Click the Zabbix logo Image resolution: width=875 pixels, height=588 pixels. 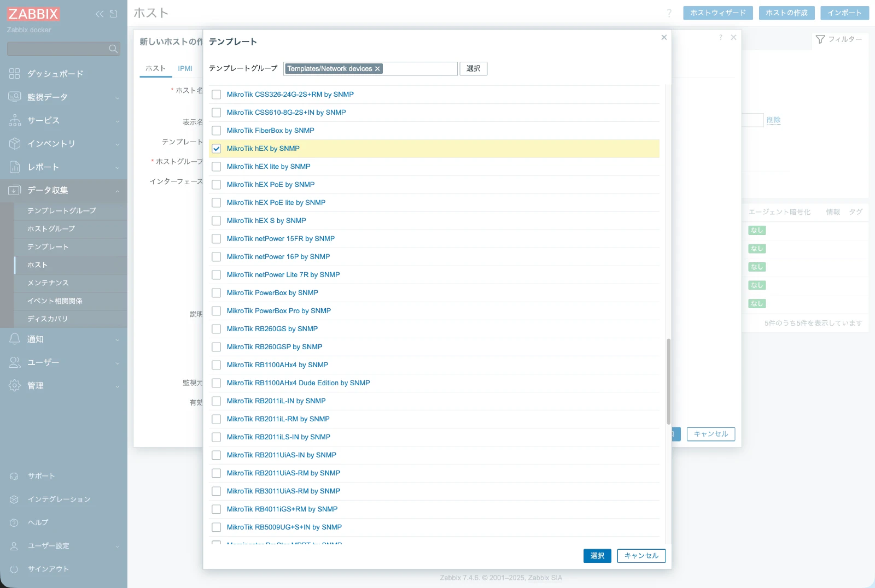[33, 14]
